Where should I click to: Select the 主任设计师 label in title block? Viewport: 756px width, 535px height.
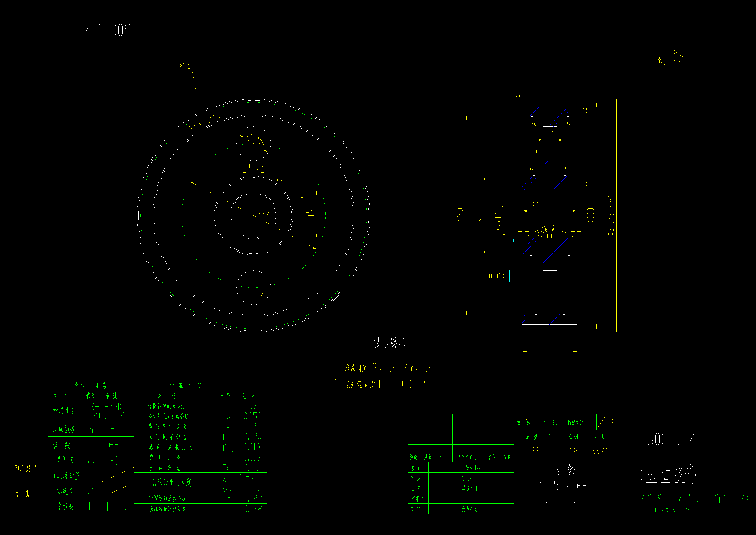pos(471,468)
